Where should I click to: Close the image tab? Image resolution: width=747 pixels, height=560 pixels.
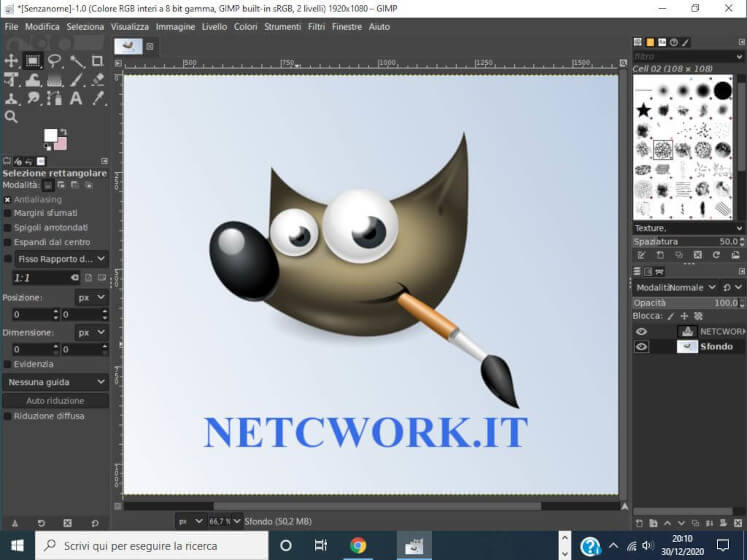tap(150, 46)
